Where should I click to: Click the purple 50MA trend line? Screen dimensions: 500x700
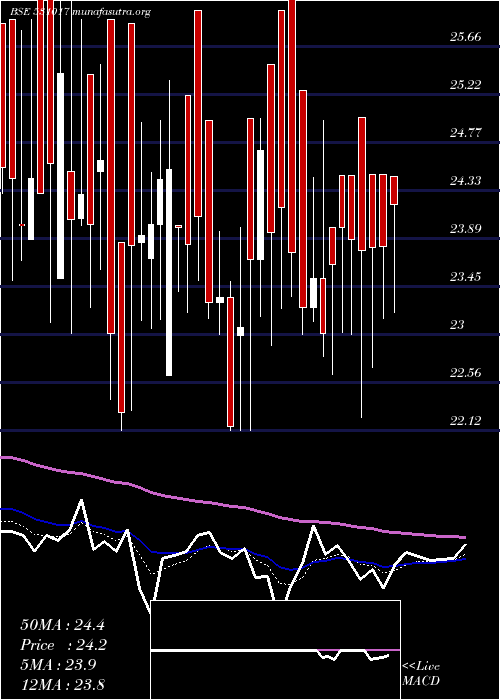click(232, 506)
